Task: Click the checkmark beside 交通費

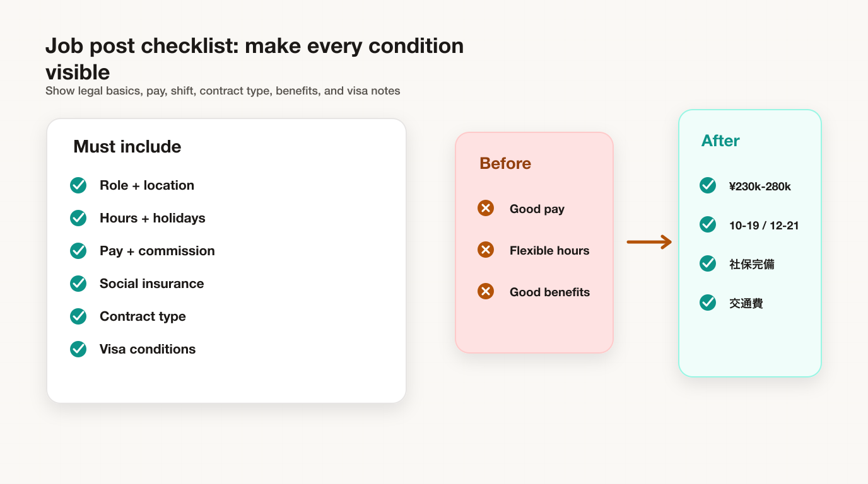Action: point(708,303)
